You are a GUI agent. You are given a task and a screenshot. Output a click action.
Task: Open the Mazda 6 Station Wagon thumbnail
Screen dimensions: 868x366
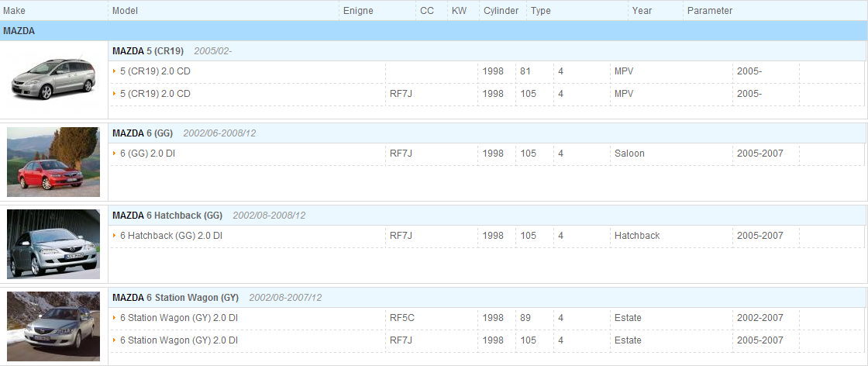53,326
